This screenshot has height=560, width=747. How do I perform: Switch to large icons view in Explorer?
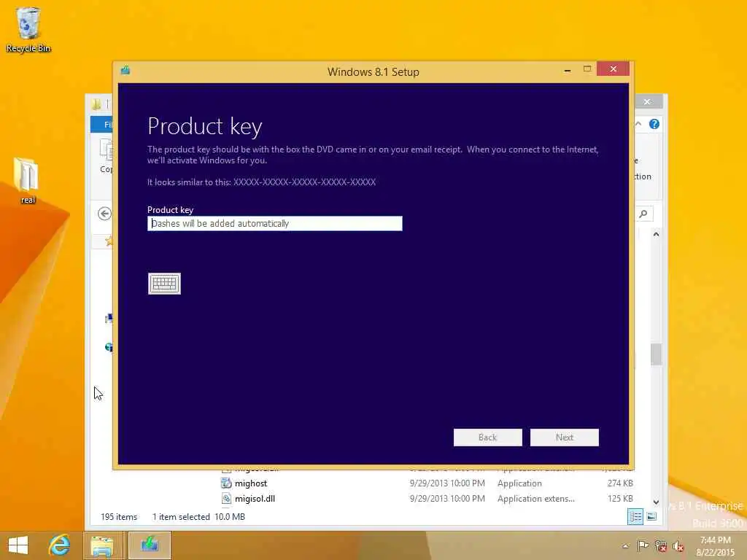[651, 517]
